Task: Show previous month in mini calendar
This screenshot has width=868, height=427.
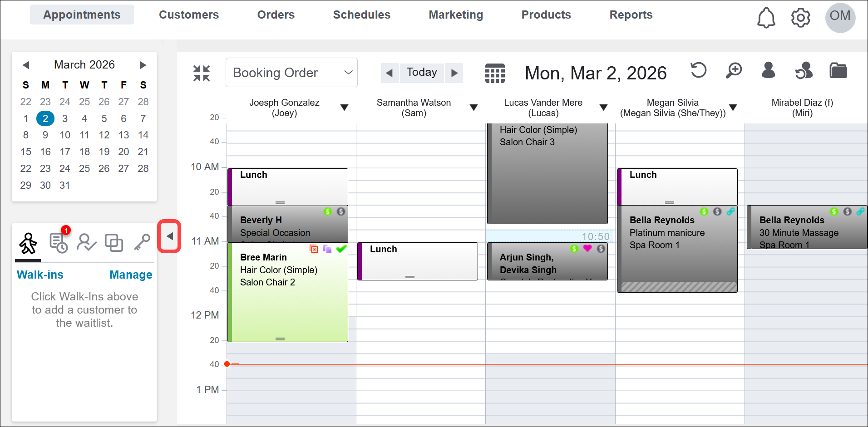Action: point(26,65)
